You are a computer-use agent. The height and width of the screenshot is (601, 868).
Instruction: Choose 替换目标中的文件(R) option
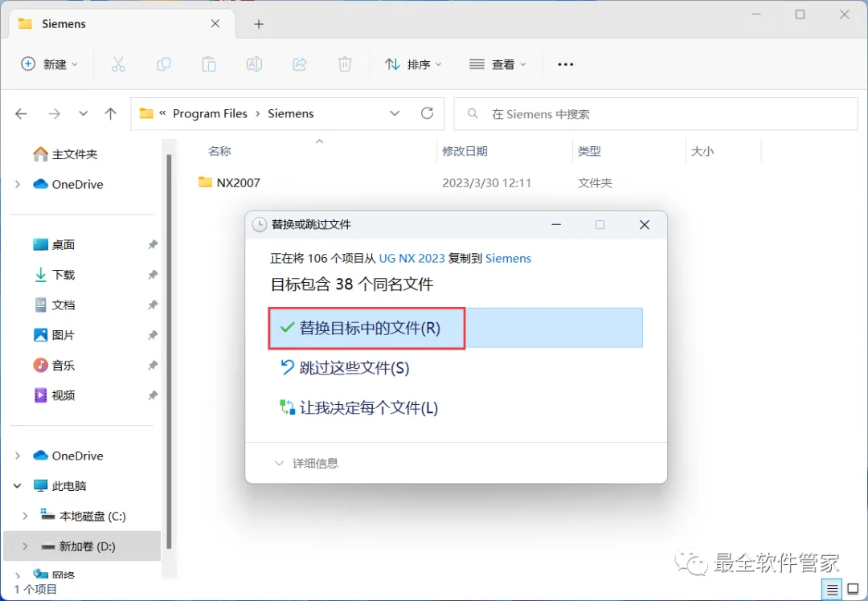(x=455, y=328)
